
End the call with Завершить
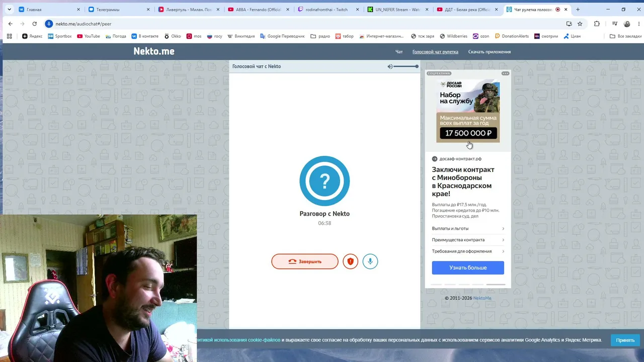click(305, 261)
